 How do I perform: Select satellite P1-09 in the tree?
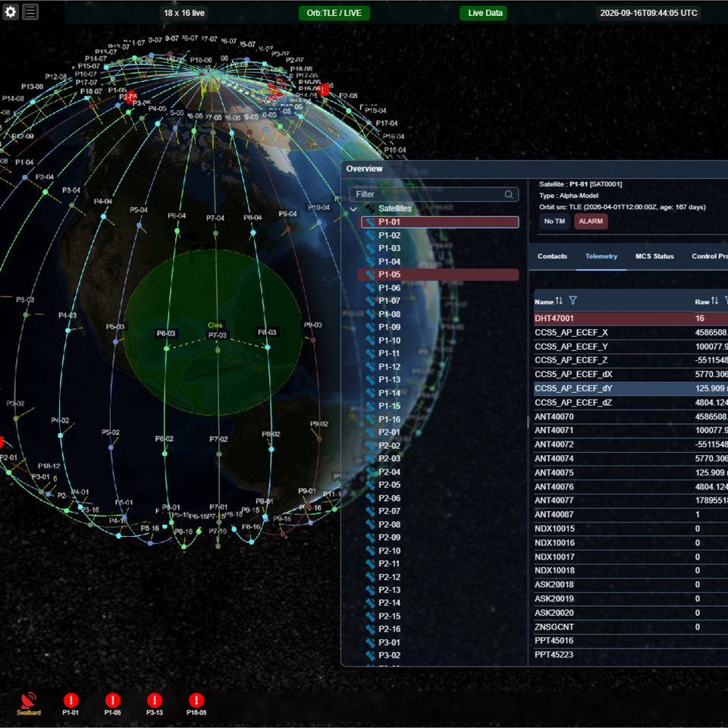point(389,328)
